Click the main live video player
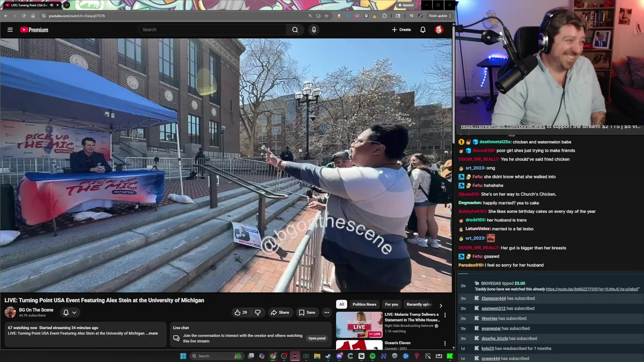 pos(226,165)
